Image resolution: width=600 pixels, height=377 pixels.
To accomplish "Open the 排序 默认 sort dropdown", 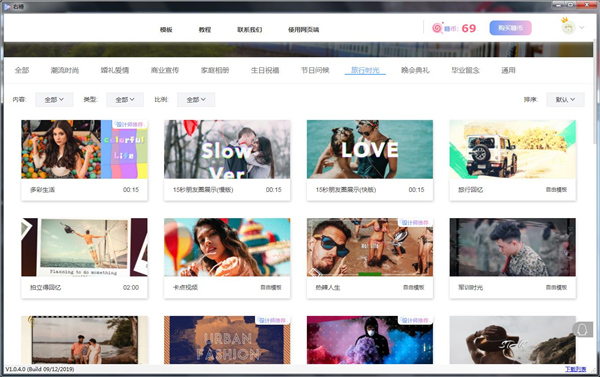I will tap(565, 100).
